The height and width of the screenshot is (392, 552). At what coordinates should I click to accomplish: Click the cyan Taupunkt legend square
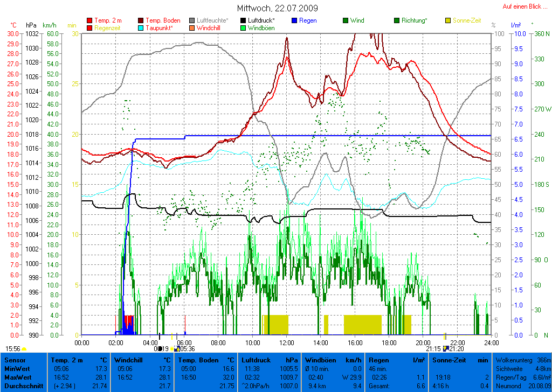pyautogui.click(x=141, y=28)
